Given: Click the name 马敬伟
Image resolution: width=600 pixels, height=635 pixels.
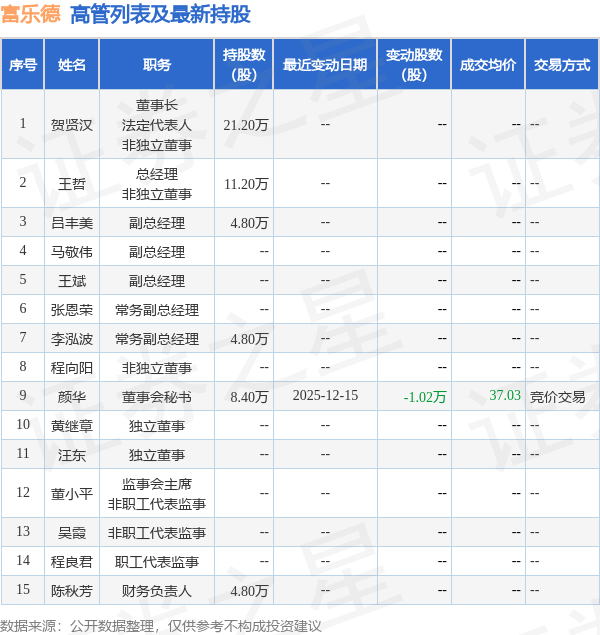Looking at the screenshot, I should (x=72, y=252).
